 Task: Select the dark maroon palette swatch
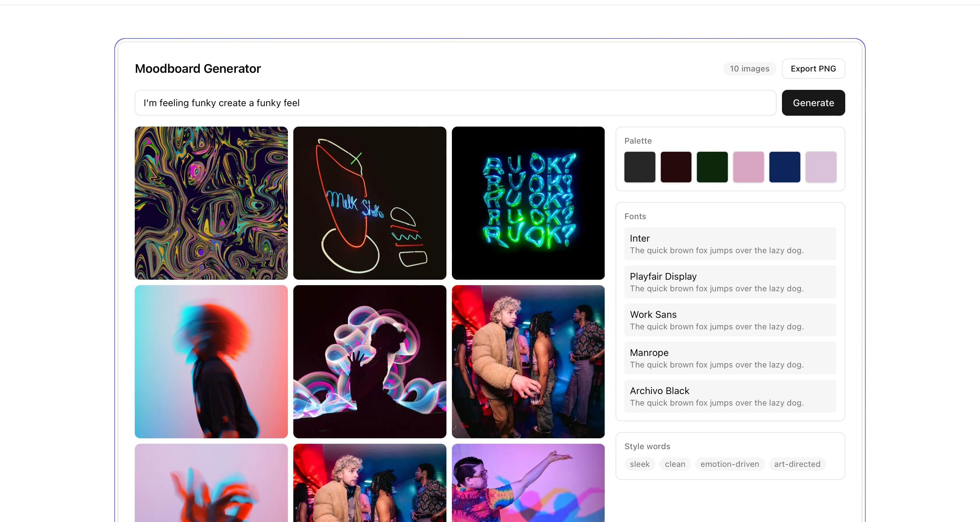click(676, 167)
